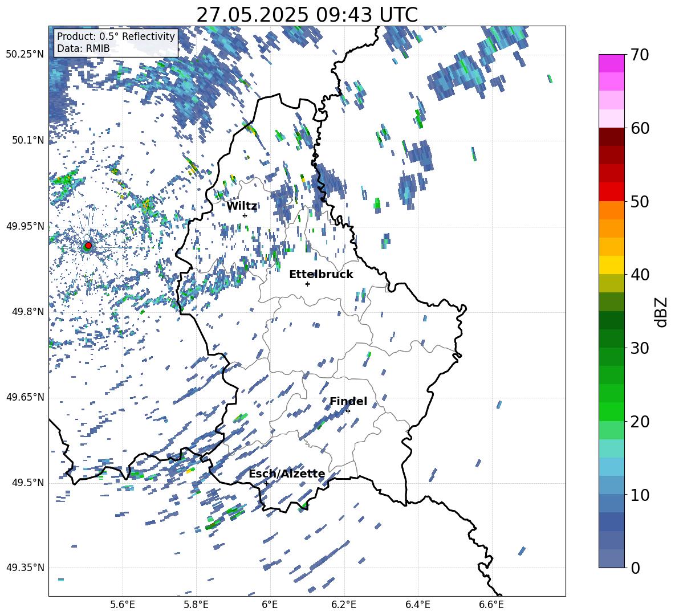Click the bright green colorbar segment above 20
Viewport: 675px width, 616px height.
point(611,411)
